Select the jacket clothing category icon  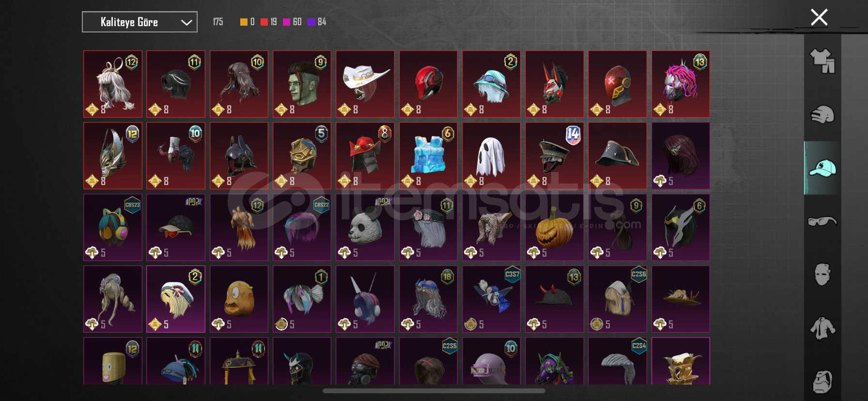point(822,328)
